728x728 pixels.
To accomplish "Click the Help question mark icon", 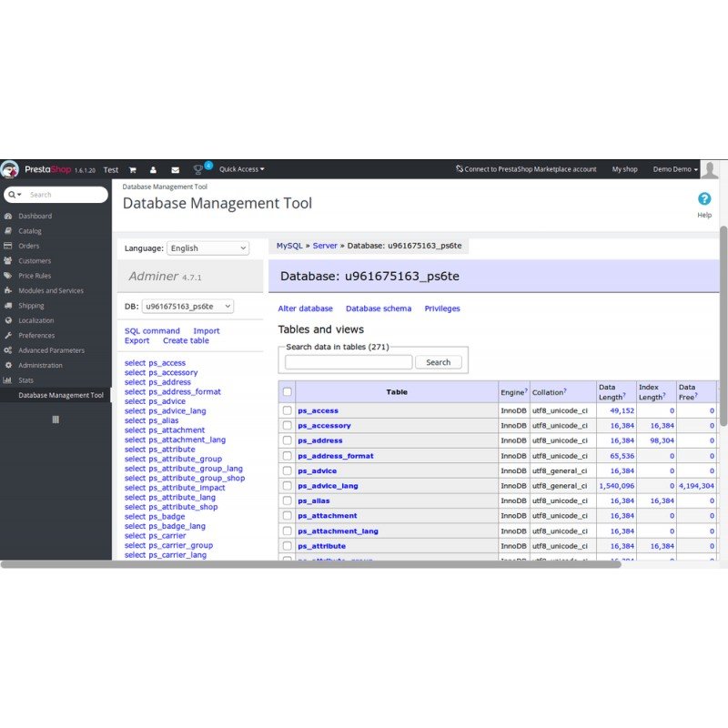I will pos(704,198).
